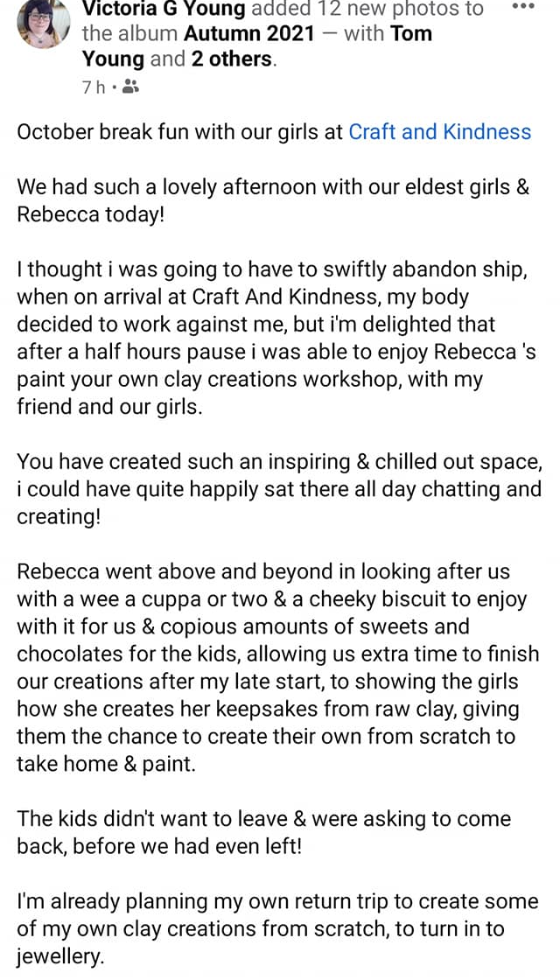
Task: Click the "October break fun" caption text
Action: coord(179,132)
